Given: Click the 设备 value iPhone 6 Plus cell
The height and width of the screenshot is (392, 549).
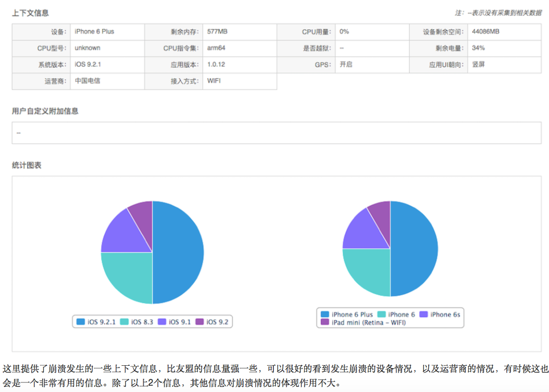Looking at the screenshot, I should pyautogui.click(x=95, y=32).
